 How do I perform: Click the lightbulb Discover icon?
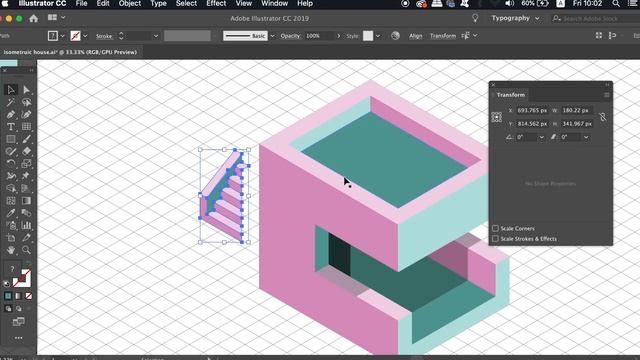pos(475,18)
